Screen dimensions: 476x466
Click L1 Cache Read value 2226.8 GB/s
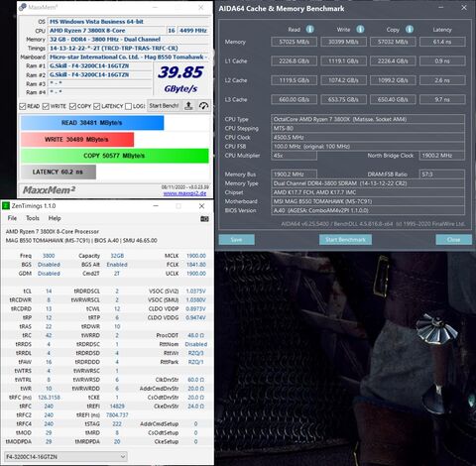tap(294, 61)
